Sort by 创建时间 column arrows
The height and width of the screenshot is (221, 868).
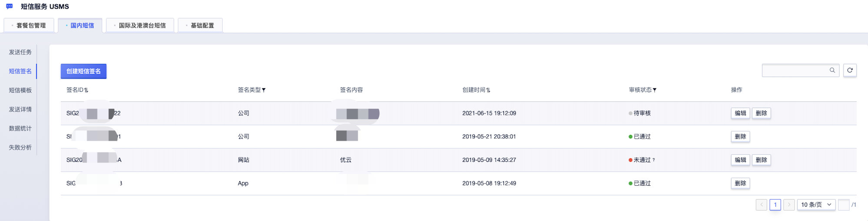tap(488, 90)
